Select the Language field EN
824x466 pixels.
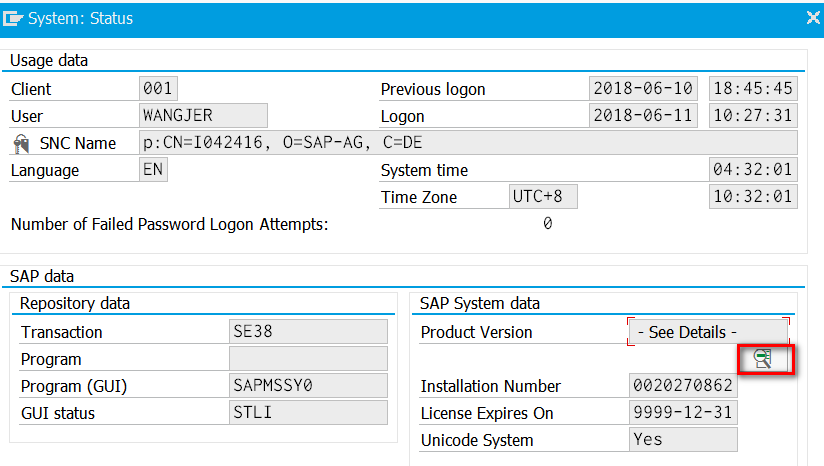pos(154,170)
